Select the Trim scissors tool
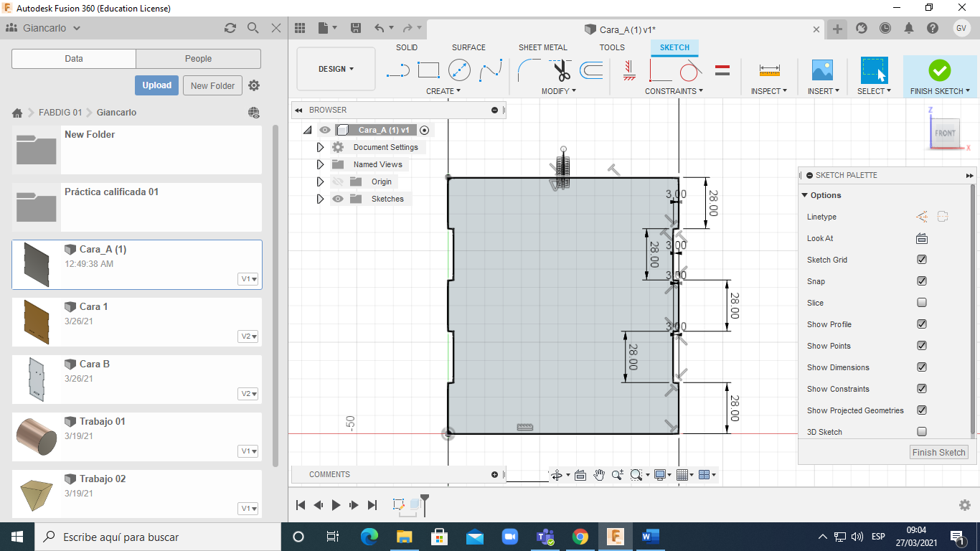Viewport: 980px width, 551px height. click(561, 70)
